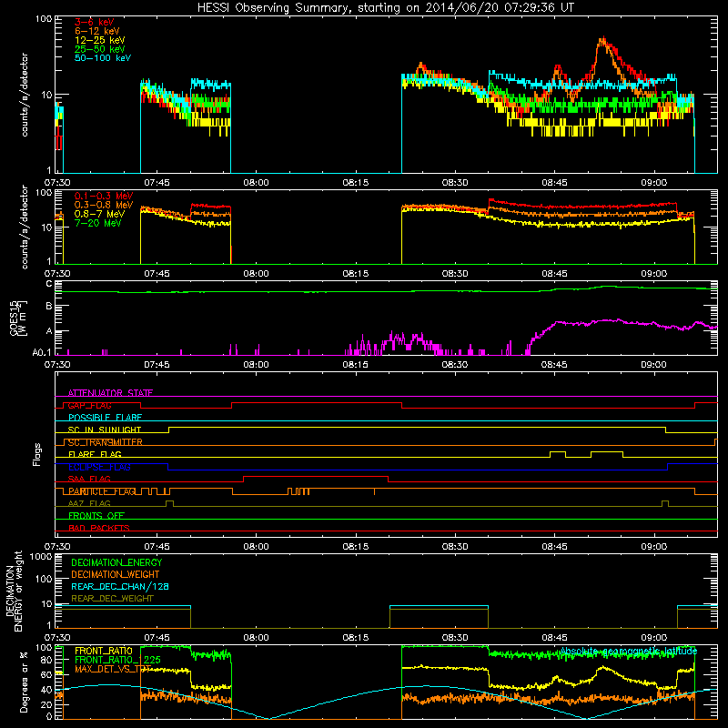The image size is (728, 728).
Task: Select the BAD_PACKETS flag label
Action: 98,528
